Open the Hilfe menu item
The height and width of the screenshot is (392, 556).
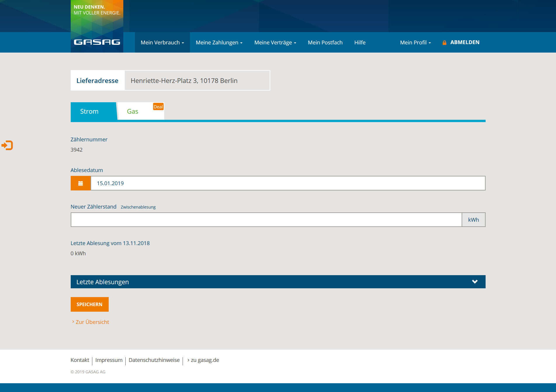(x=360, y=43)
